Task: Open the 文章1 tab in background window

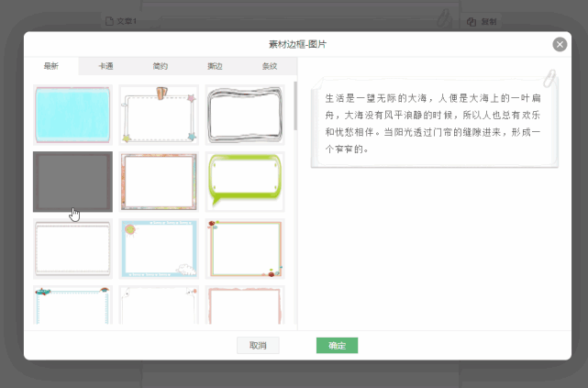Action: [x=121, y=21]
